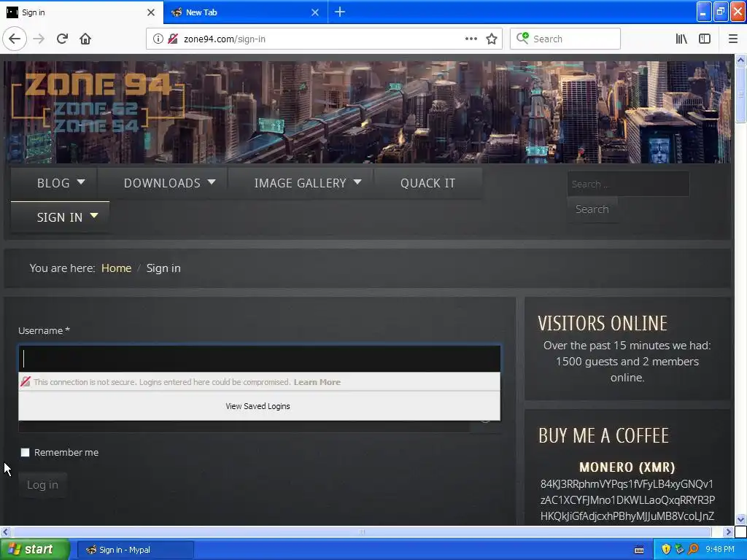Minimize the browser window
Image resolution: width=747 pixels, height=560 pixels.
(704, 12)
